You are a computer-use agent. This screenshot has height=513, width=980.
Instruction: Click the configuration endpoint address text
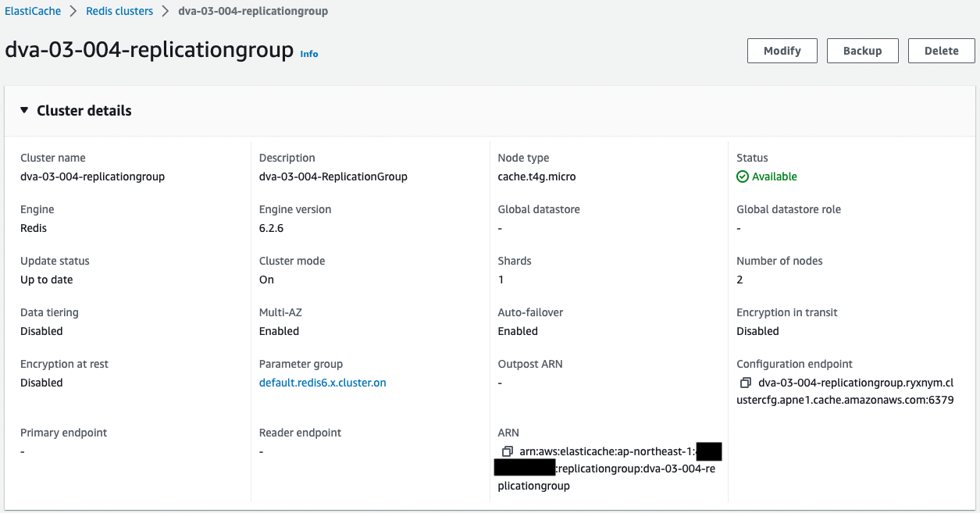tap(854, 391)
